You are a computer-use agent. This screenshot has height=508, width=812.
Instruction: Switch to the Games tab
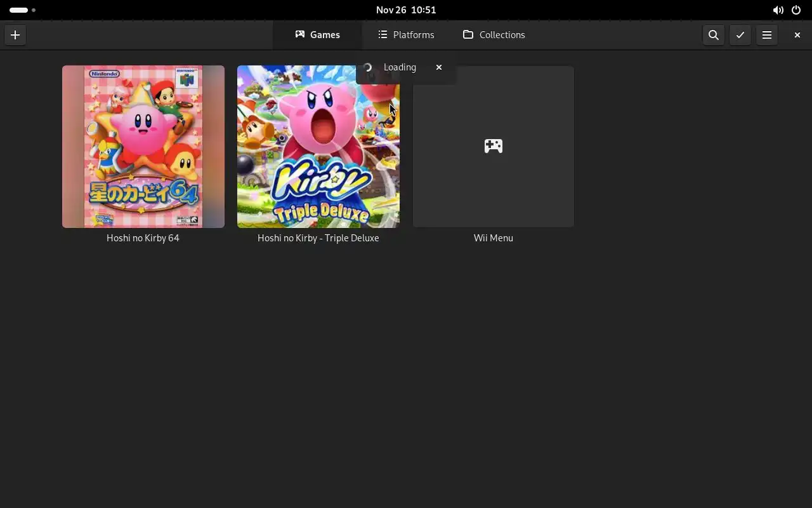point(317,35)
